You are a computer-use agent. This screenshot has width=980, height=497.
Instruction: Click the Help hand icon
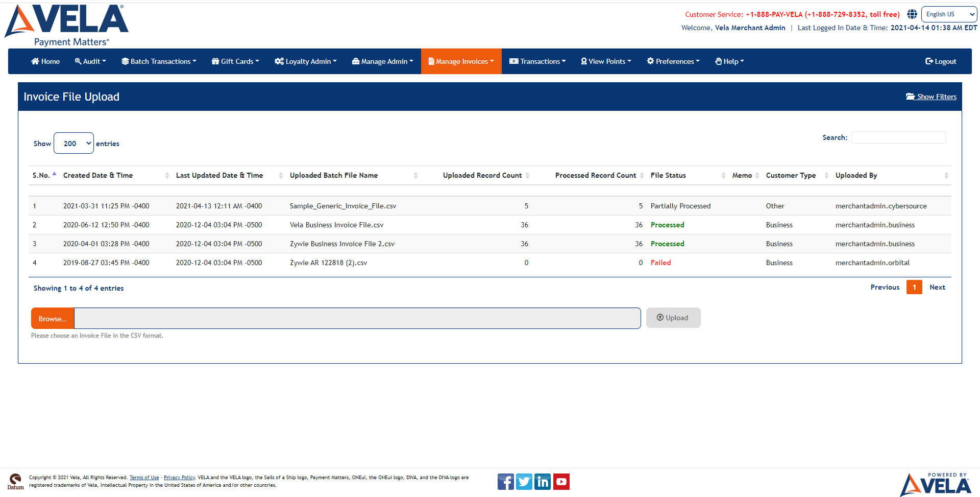click(719, 61)
